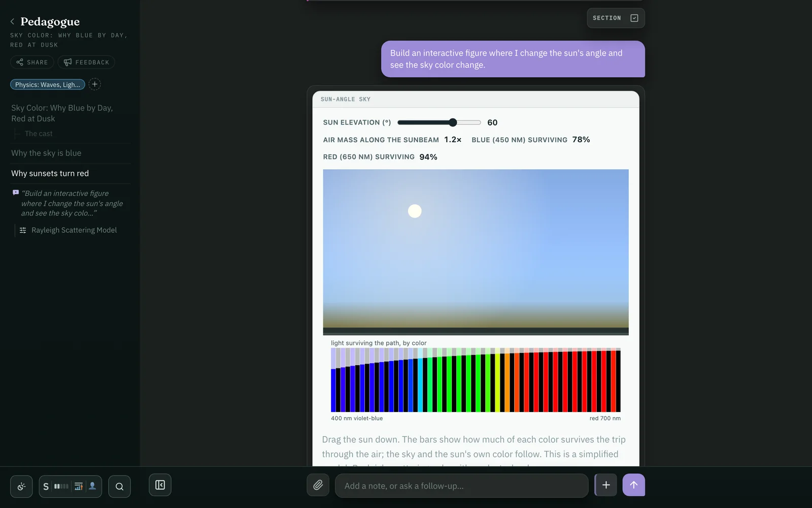Click the plus button beside the input
The image size is (812, 508).
point(606,485)
